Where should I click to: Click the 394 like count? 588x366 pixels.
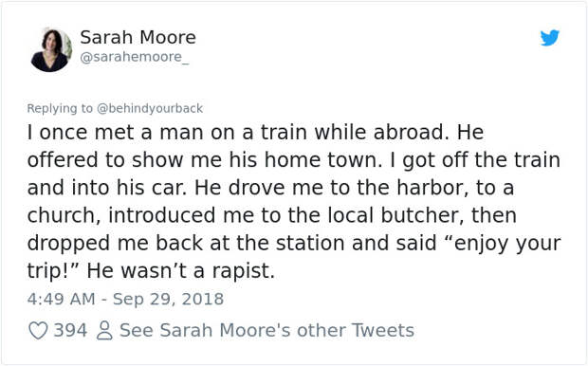[x=70, y=330]
